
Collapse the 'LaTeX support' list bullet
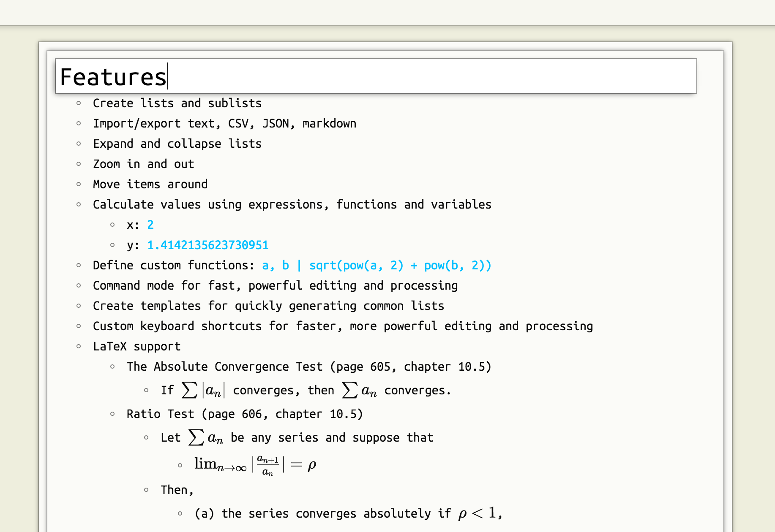point(79,346)
